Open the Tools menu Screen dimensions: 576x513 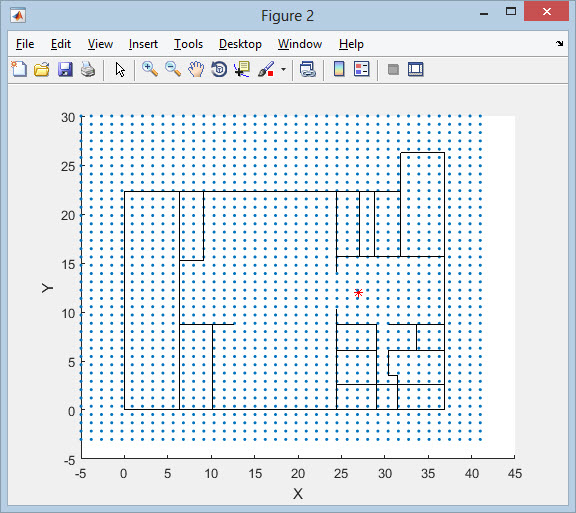[x=188, y=44]
